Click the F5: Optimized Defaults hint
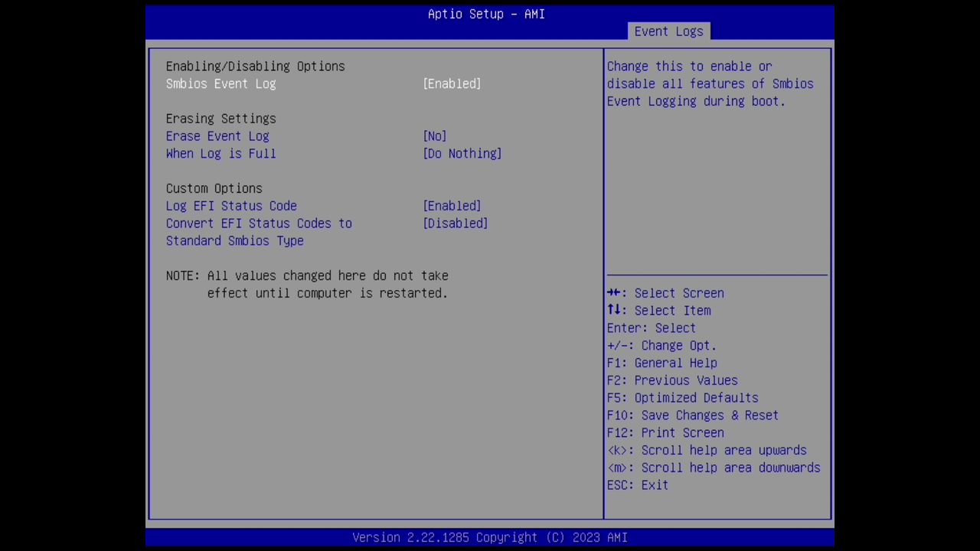This screenshot has height=551, width=980. pos(682,398)
